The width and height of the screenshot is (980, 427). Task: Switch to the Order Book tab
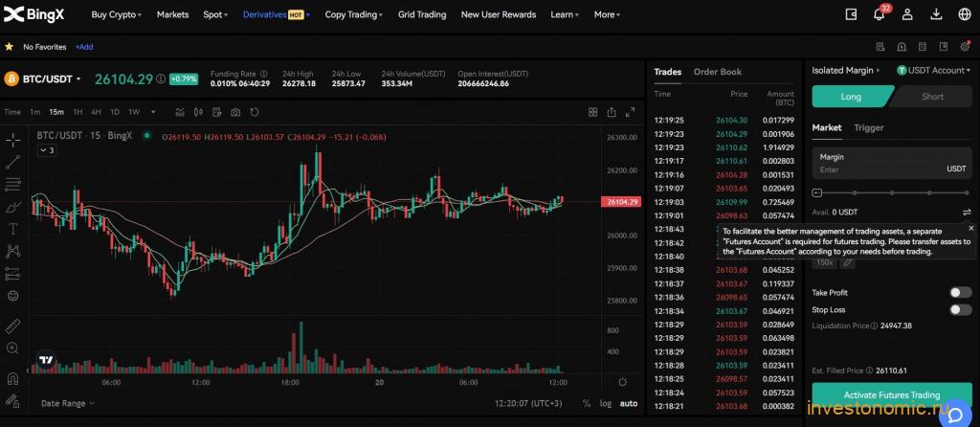[718, 72]
